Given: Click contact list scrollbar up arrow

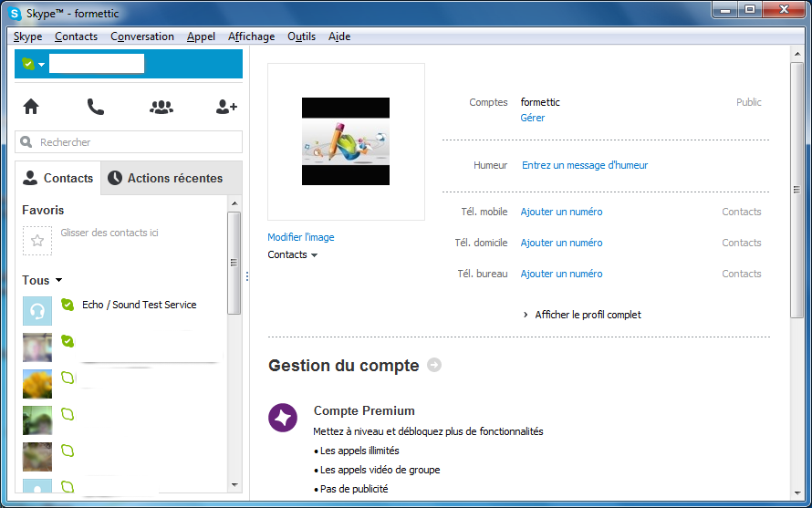Looking at the screenshot, I should pyautogui.click(x=234, y=203).
